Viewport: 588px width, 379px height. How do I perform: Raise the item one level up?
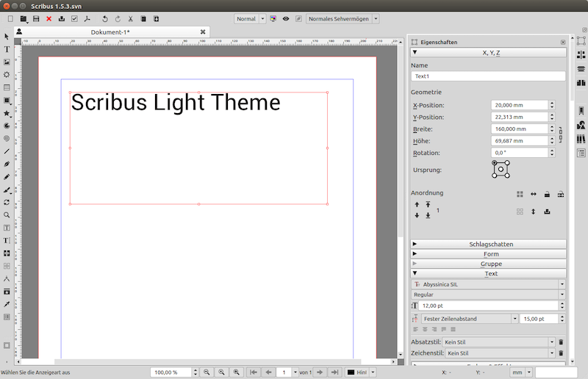pos(417,205)
